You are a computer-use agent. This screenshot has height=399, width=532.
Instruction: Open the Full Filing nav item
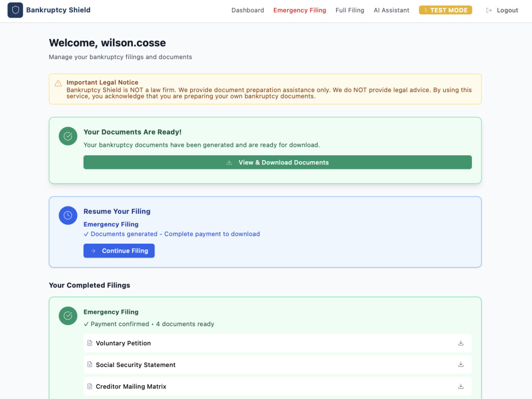[x=350, y=10]
